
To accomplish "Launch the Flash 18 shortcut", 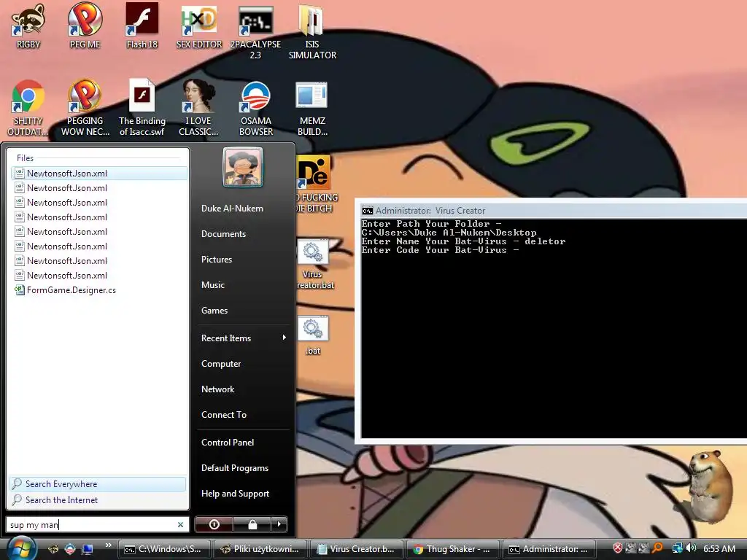I will coord(142,26).
